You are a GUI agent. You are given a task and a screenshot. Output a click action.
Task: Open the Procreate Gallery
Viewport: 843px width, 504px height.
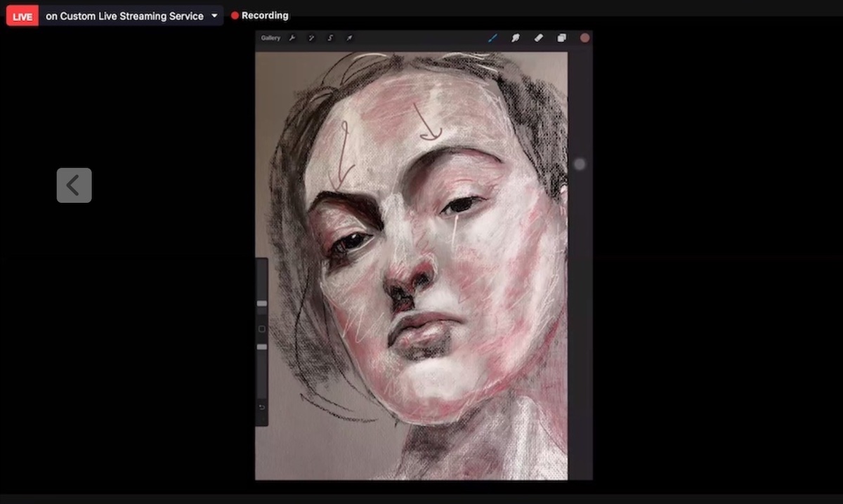coord(270,38)
